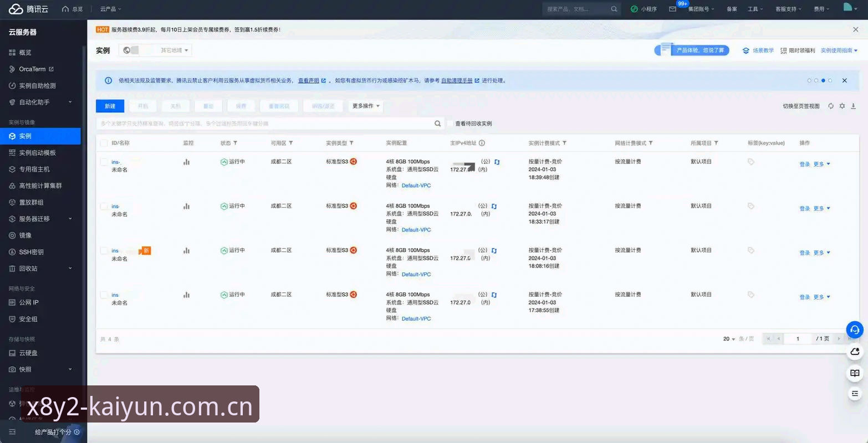The height and width of the screenshot is (443, 868).
Task: Close the HOT promotion banner
Action: pyautogui.click(x=856, y=29)
